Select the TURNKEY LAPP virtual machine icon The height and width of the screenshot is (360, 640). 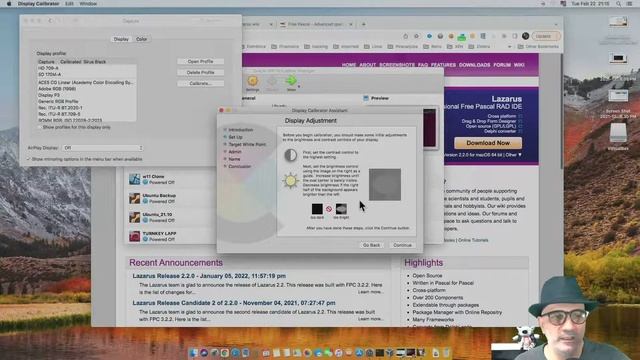135,236
